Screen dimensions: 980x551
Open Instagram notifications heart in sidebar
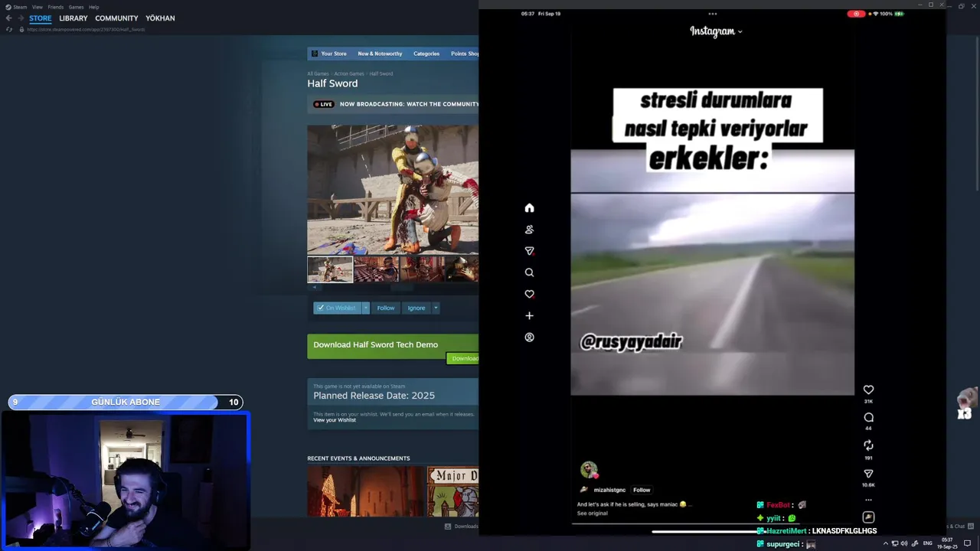[x=529, y=294]
